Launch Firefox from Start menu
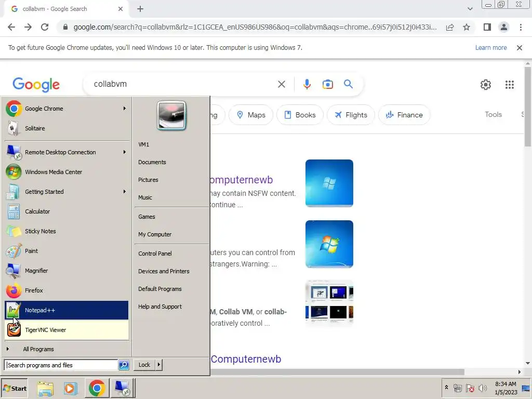Screen dimensions: 532x399 (66, 290)
